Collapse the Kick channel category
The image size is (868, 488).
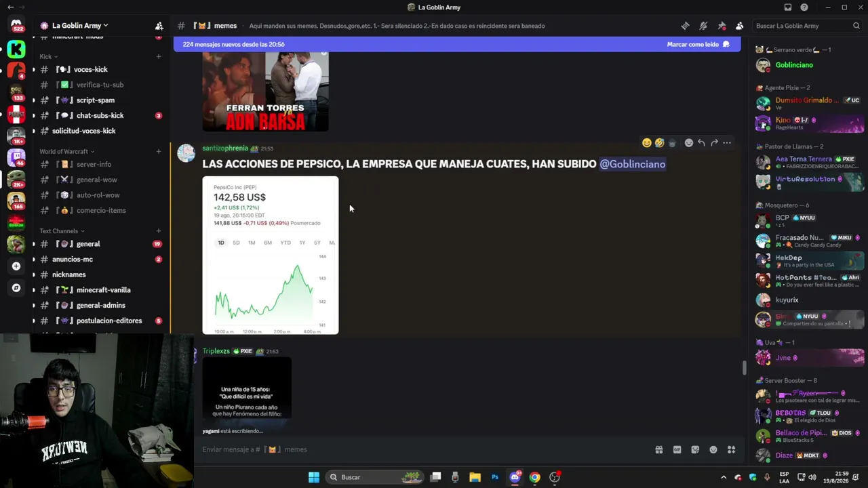[49, 57]
